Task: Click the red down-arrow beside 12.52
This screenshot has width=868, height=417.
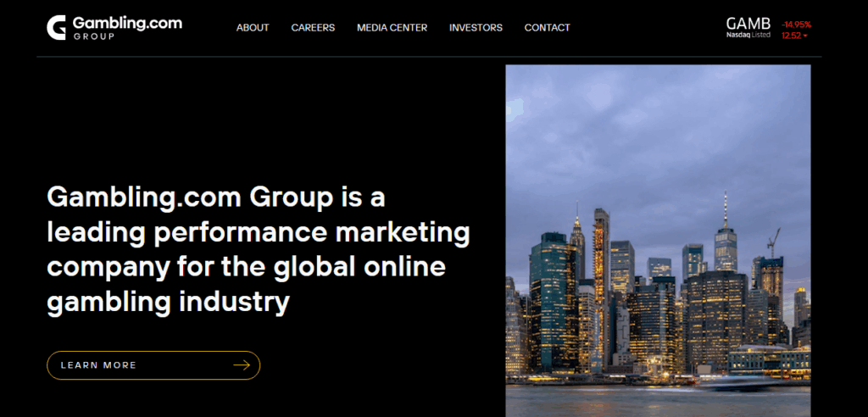Action: click(x=805, y=36)
